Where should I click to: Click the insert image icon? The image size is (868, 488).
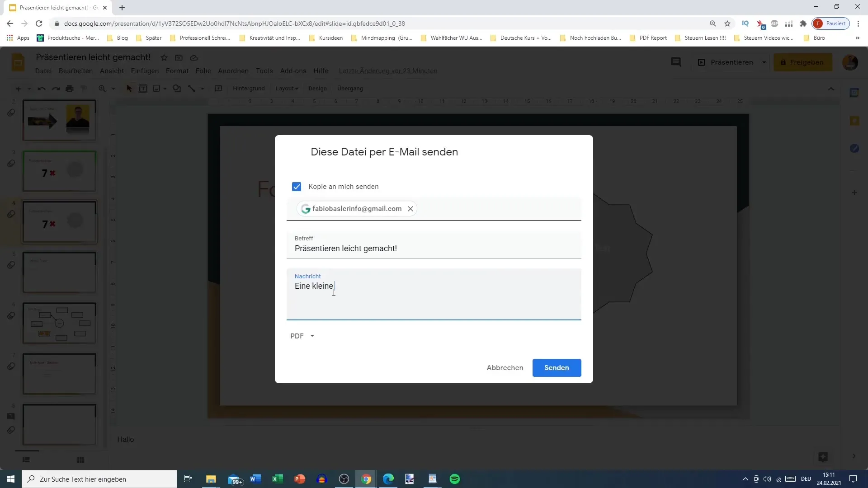156,89
